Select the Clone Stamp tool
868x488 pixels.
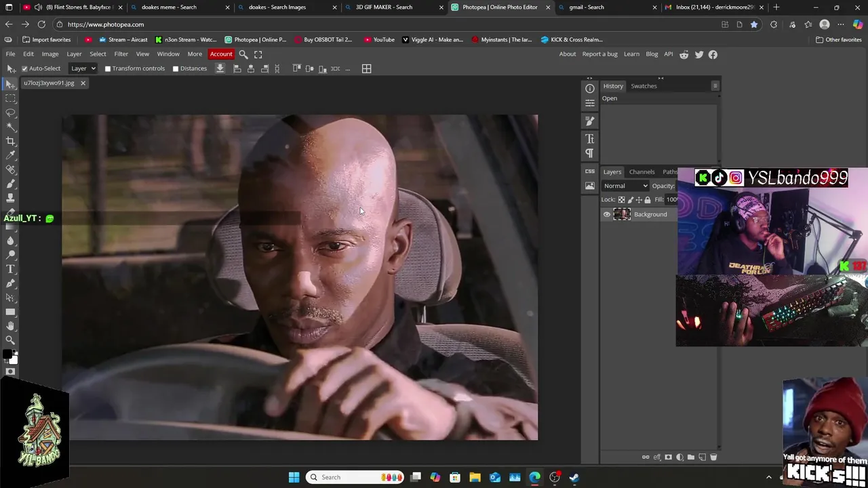pos(11,198)
